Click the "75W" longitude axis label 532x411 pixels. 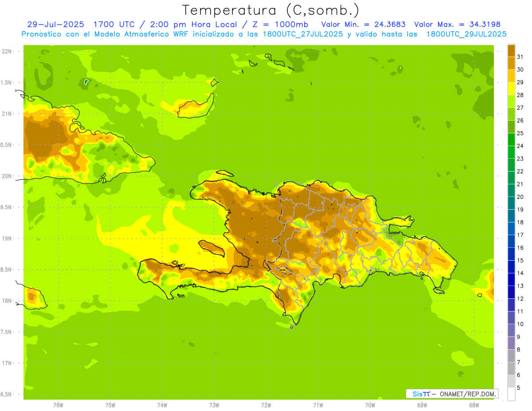110,405
